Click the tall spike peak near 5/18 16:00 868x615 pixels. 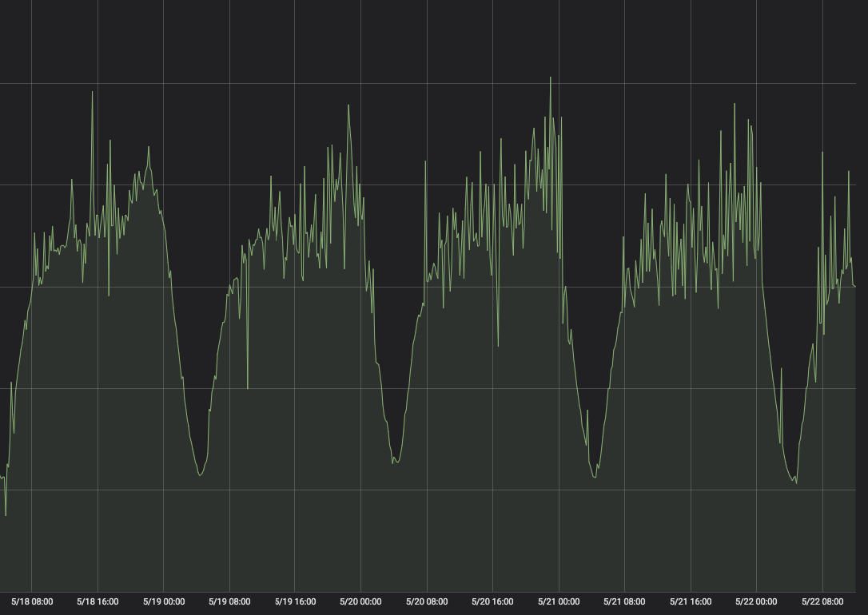pos(92,92)
